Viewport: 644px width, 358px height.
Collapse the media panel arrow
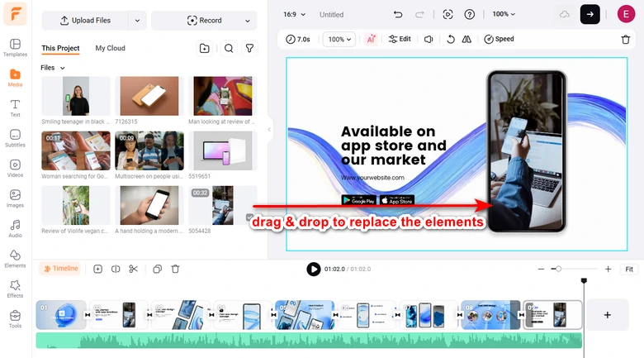point(269,130)
